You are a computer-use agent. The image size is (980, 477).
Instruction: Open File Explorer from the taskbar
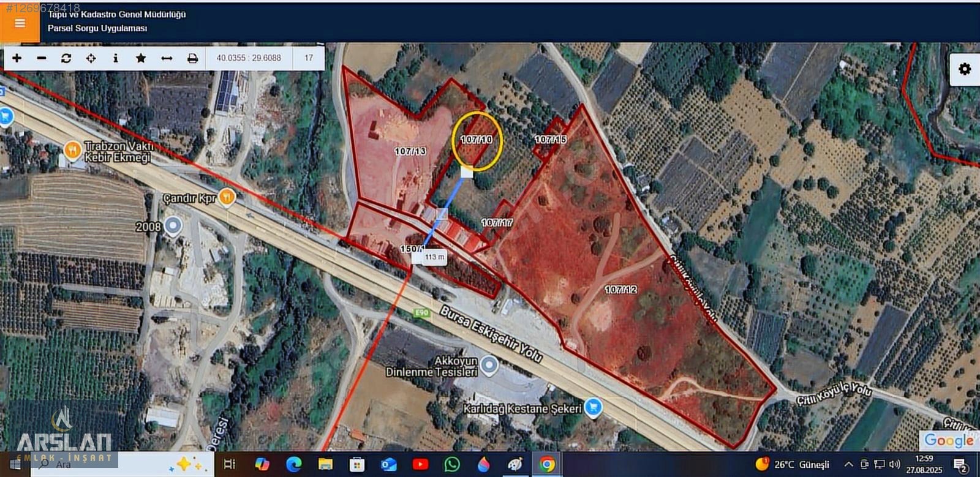click(325, 464)
